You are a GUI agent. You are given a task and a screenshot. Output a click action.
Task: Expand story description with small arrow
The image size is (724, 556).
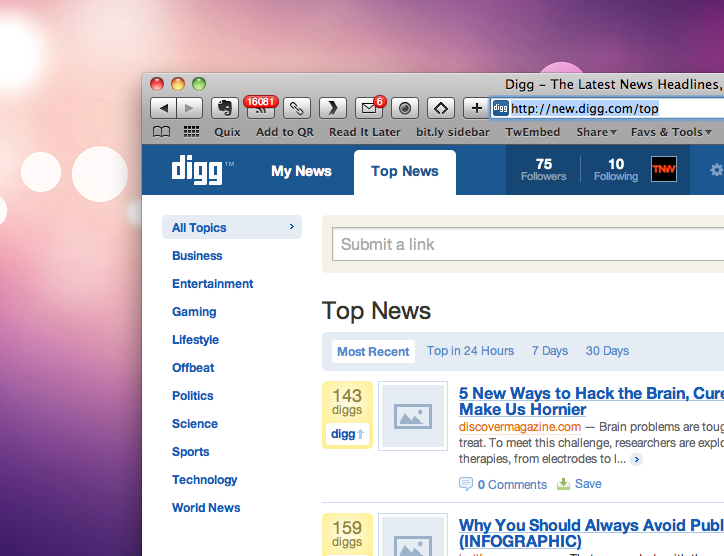tap(636, 459)
